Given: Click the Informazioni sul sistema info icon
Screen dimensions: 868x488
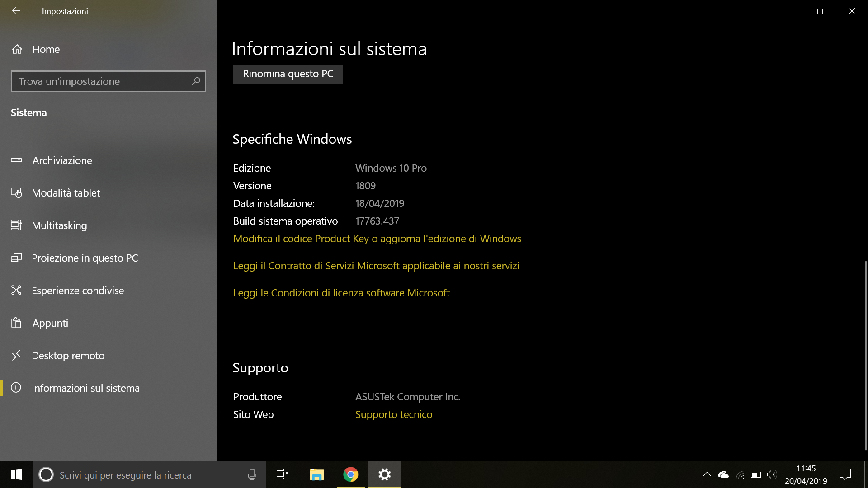Looking at the screenshot, I should (x=16, y=388).
